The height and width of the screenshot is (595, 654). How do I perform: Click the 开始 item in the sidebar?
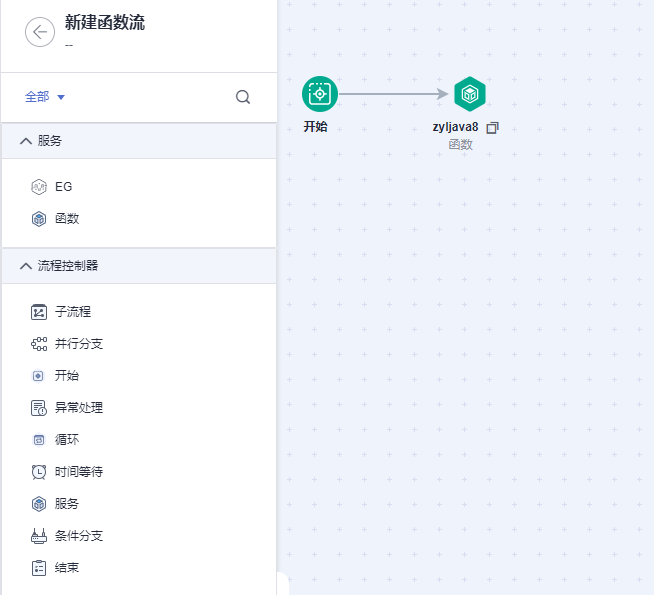click(66, 376)
